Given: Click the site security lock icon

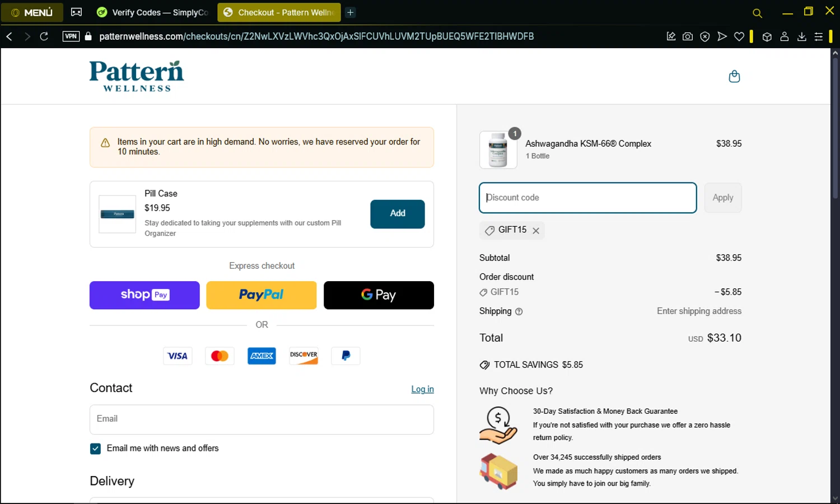Looking at the screenshot, I should [88, 36].
